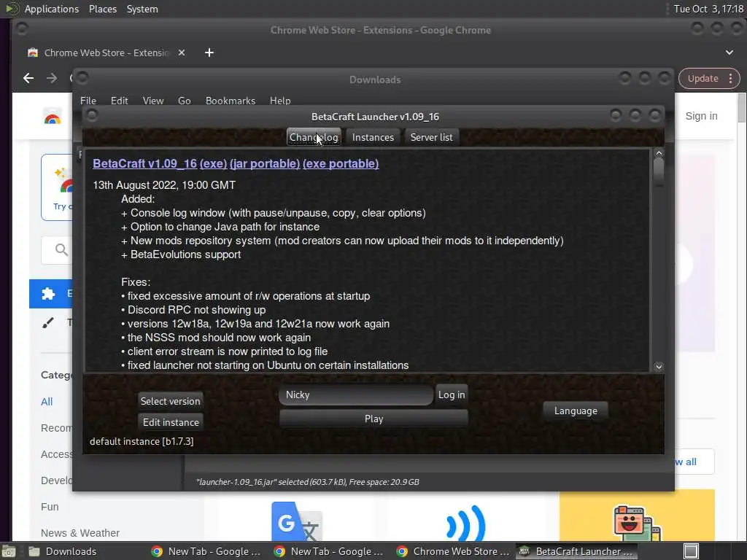Open the View menu in Downloads window
This screenshot has width=747, height=560.
pos(153,101)
